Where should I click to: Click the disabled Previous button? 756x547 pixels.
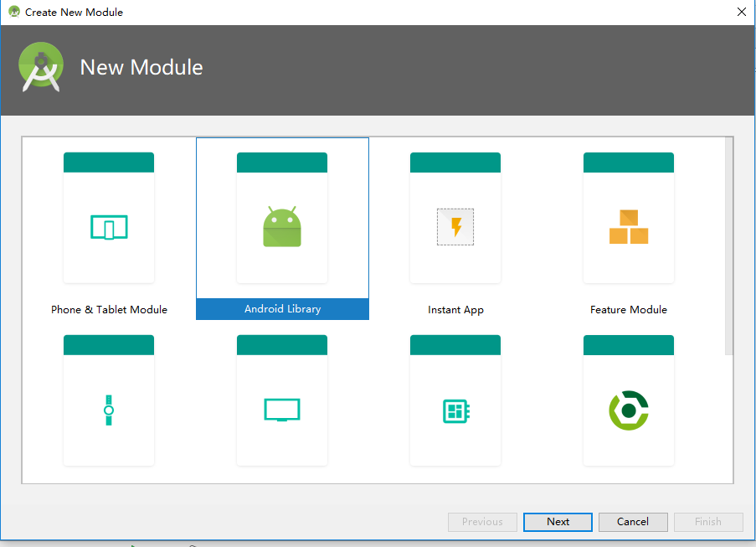coord(482,522)
